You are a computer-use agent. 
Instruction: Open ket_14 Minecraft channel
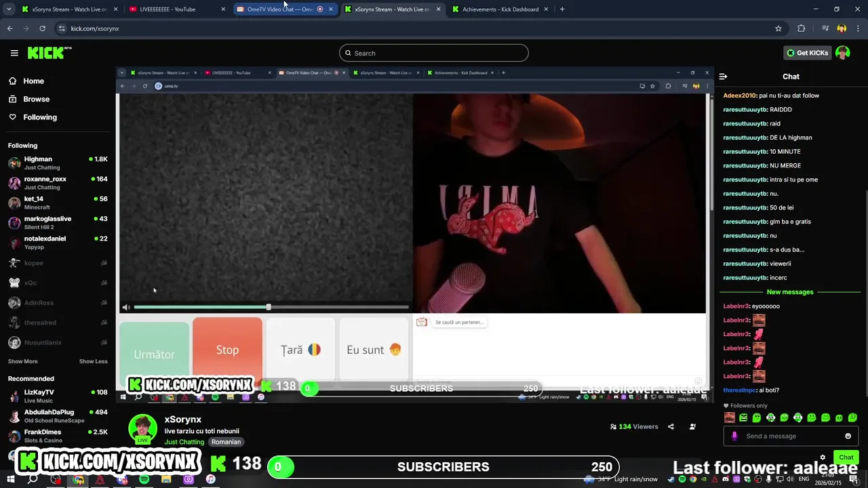pos(58,203)
